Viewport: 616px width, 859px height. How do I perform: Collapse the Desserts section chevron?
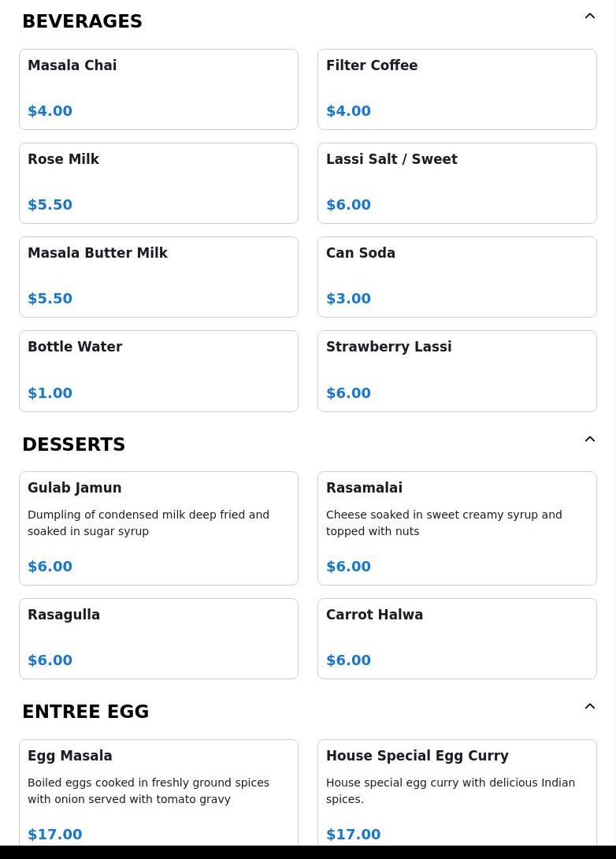[x=589, y=440]
